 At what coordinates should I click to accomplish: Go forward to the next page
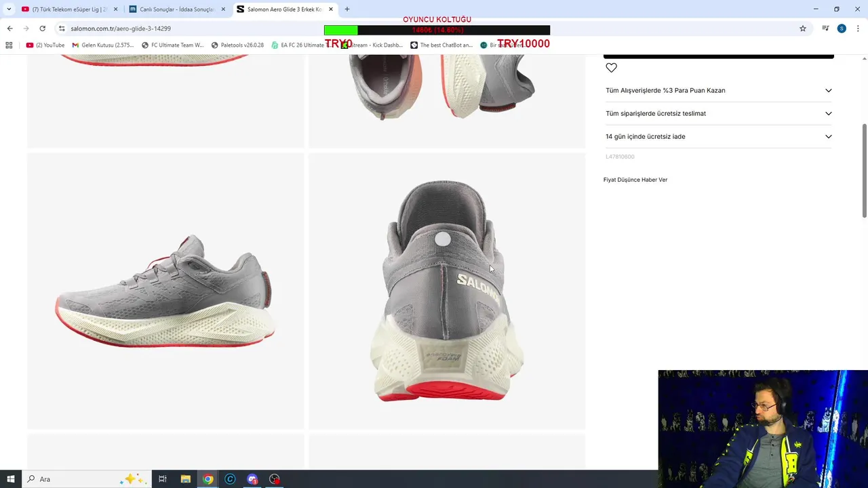coord(26,28)
